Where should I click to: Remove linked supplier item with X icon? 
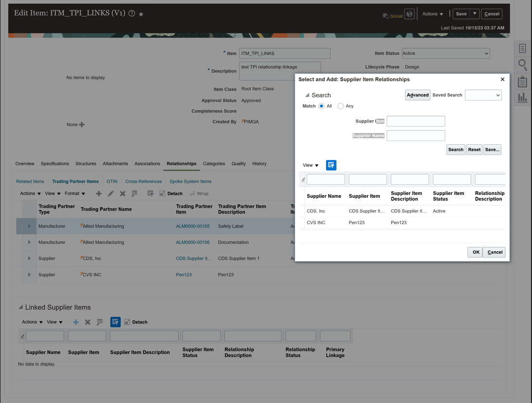(87, 322)
